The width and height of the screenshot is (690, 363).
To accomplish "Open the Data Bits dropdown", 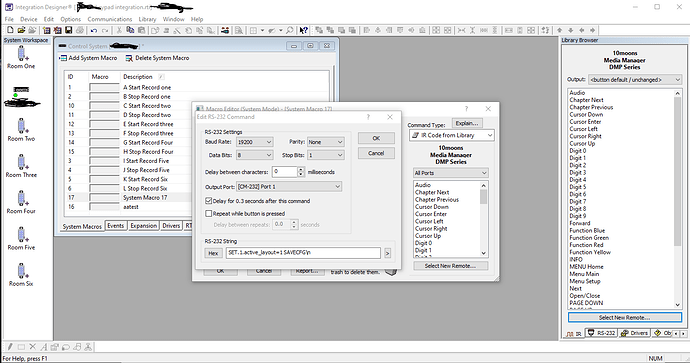I will point(255,155).
